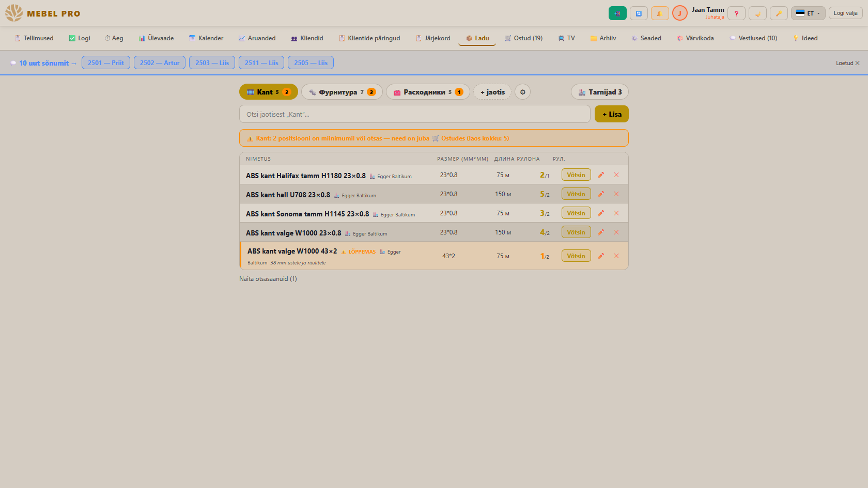Viewport: 868px width, 488px height.
Task: Open the Tarnijad 3 button
Action: (600, 92)
